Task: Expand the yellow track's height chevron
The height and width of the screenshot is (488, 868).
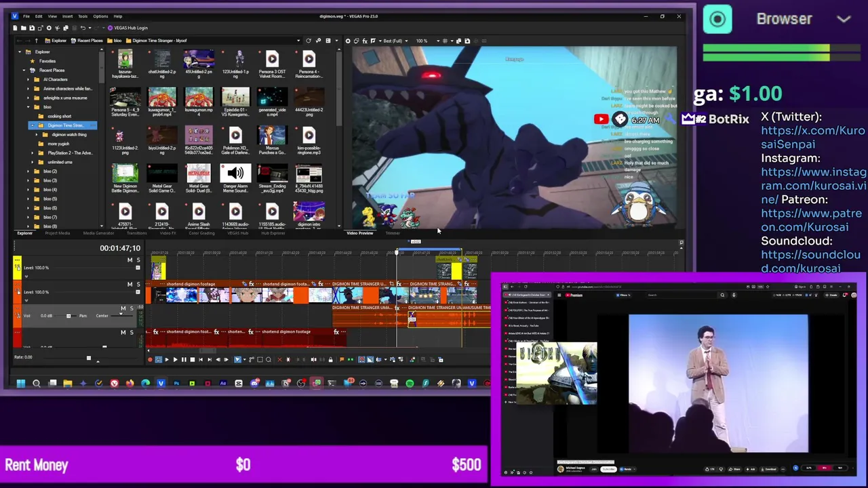Action: [x=26, y=277]
